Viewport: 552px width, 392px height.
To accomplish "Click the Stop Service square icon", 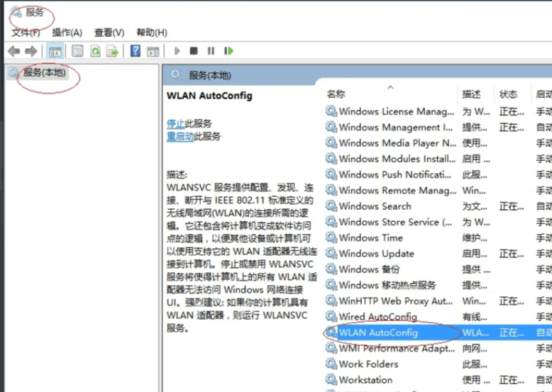I will (194, 51).
